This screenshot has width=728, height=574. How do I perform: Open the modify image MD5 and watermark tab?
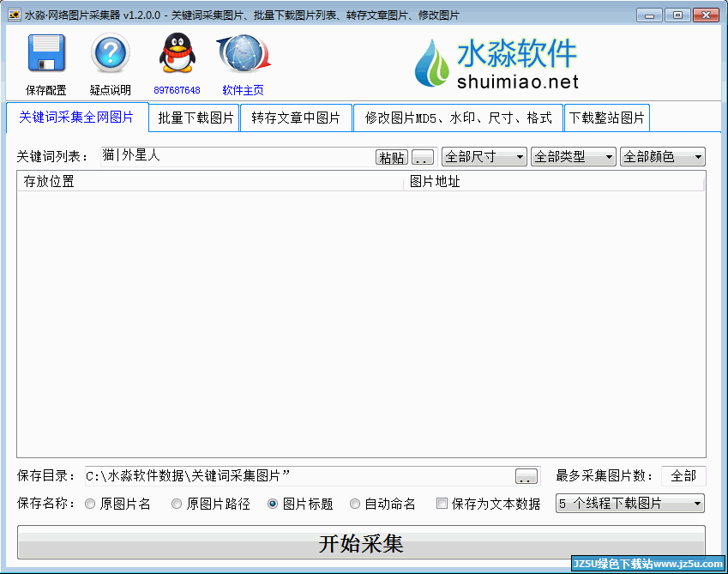pyautogui.click(x=458, y=118)
